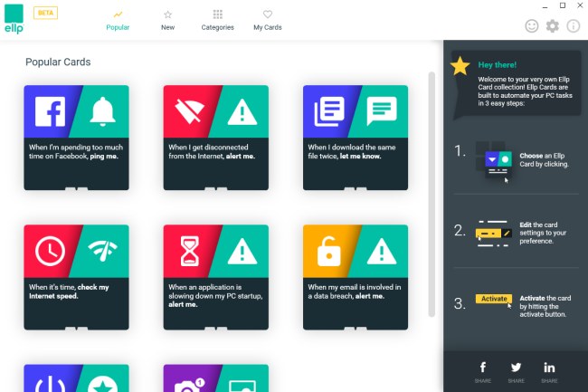The image size is (588, 392).
Task: Click 'Choose an Ellp Card by clicking' text
Action: click(x=544, y=160)
